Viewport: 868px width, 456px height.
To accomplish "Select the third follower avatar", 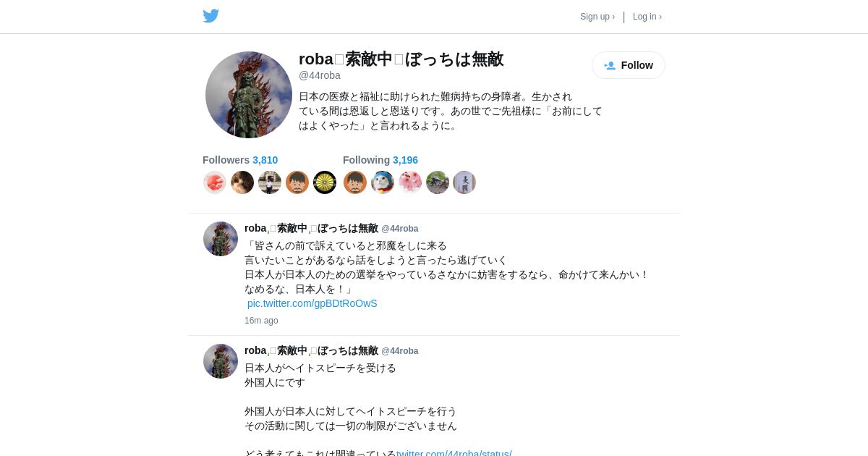I will click(x=270, y=182).
